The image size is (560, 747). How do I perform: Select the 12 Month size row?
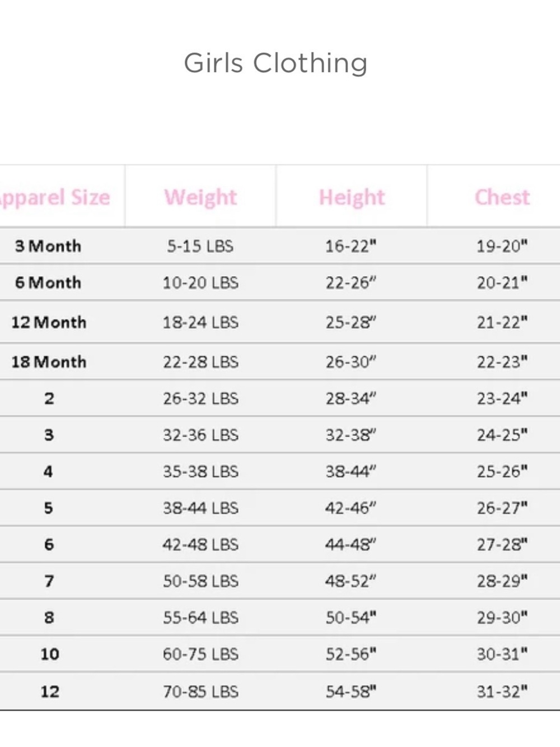[x=280, y=322]
